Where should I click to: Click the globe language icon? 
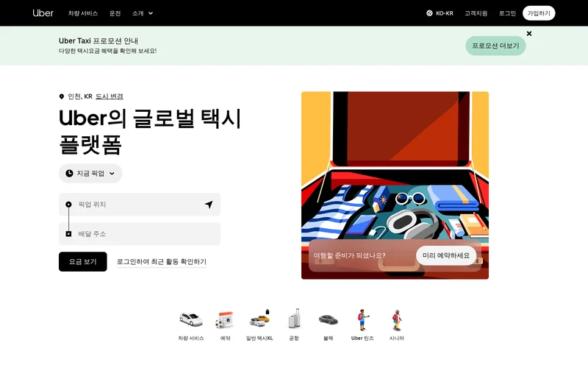point(429,13)
